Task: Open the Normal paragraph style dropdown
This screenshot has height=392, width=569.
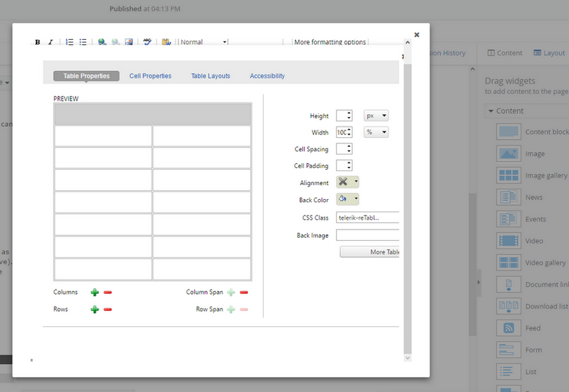Action: point(204,42)
